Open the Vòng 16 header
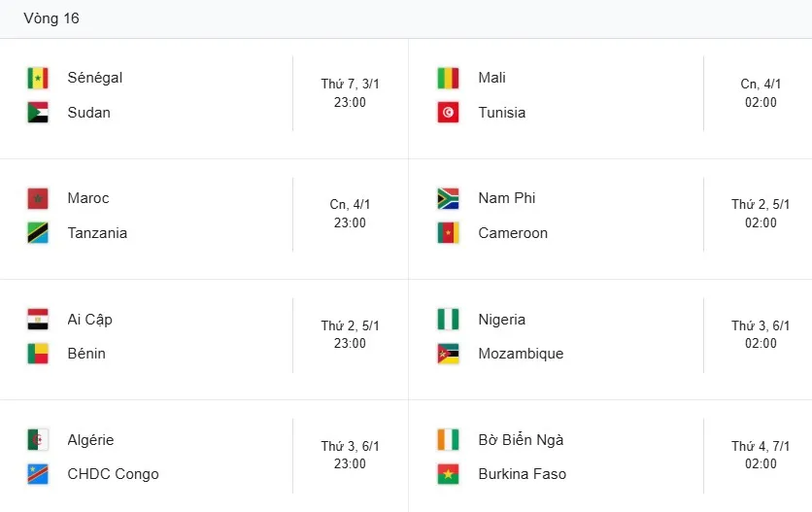Image resolution: width=812 pixels, height=512 pixels. 51,18
